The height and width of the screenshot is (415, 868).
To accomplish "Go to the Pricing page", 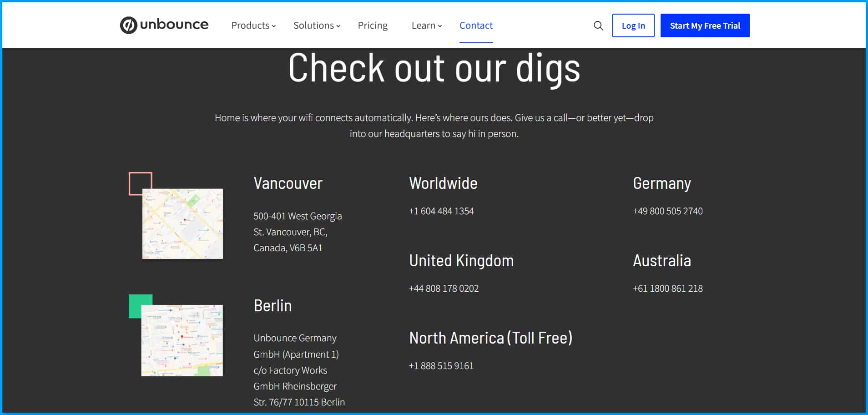I will pyautogui.click(x=373, y=25).
